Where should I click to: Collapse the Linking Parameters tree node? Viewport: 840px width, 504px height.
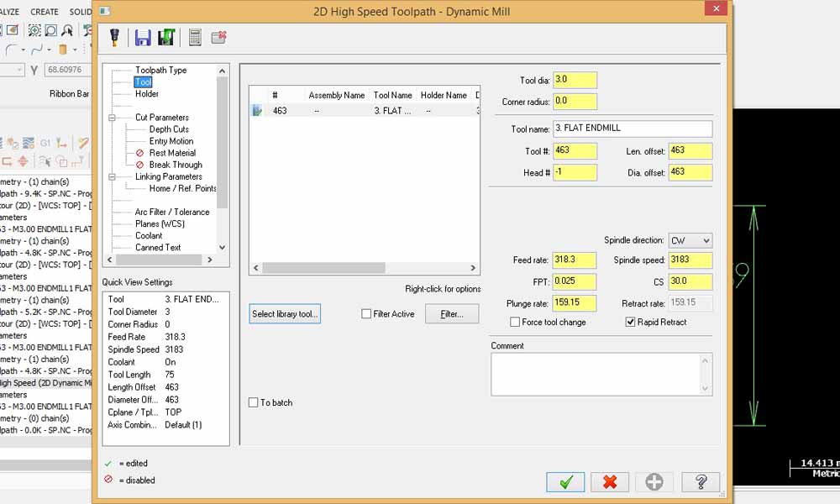pos(112,176)
